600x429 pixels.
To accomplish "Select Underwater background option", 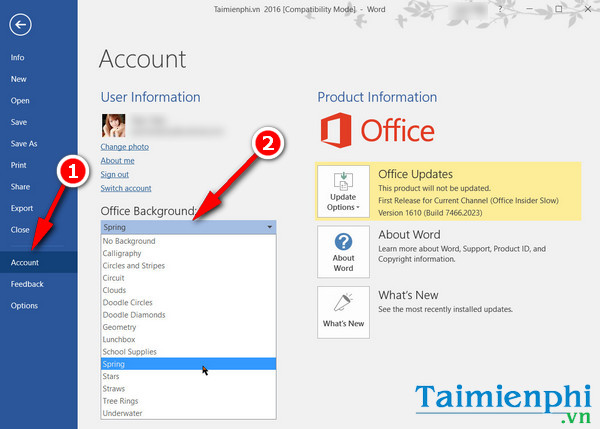I will [188, 413].
